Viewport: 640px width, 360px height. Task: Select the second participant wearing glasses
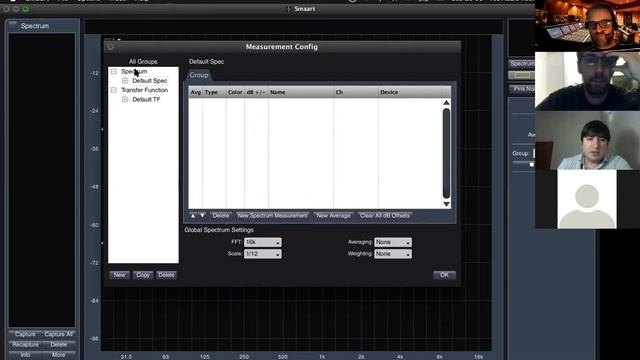[587, 81]
